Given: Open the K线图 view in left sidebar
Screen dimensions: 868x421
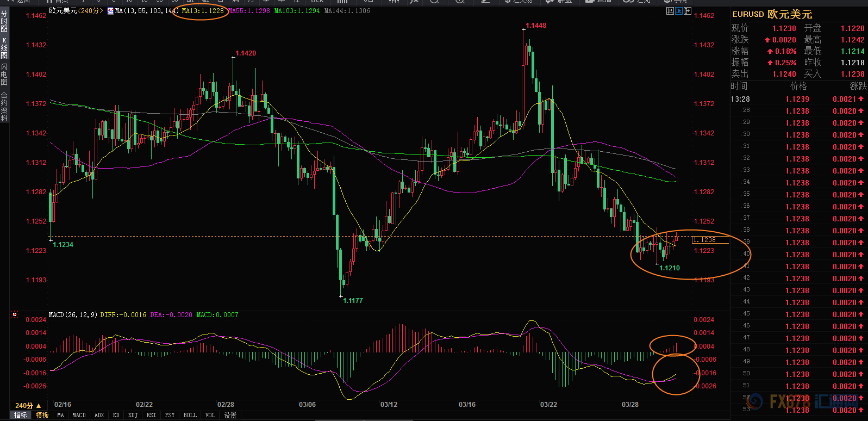Looking at the screenshot, I should coord(4,49).
